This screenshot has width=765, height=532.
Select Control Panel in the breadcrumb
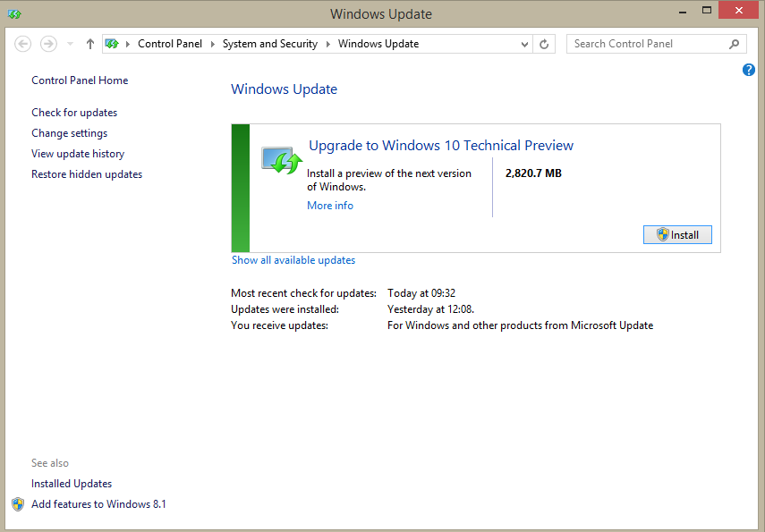point(170,44)
